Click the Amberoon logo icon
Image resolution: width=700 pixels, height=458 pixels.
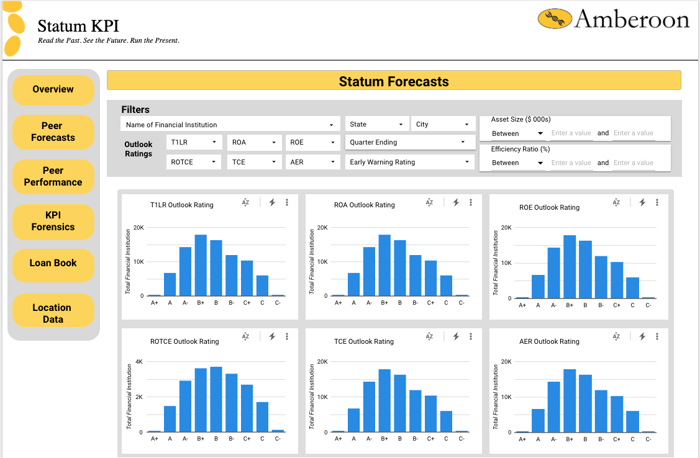point(554,19)
